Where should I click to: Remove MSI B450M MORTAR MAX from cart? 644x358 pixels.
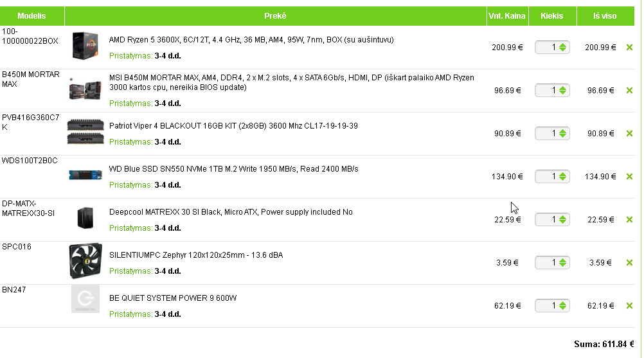pyautogui.click(x=629, y=91)
